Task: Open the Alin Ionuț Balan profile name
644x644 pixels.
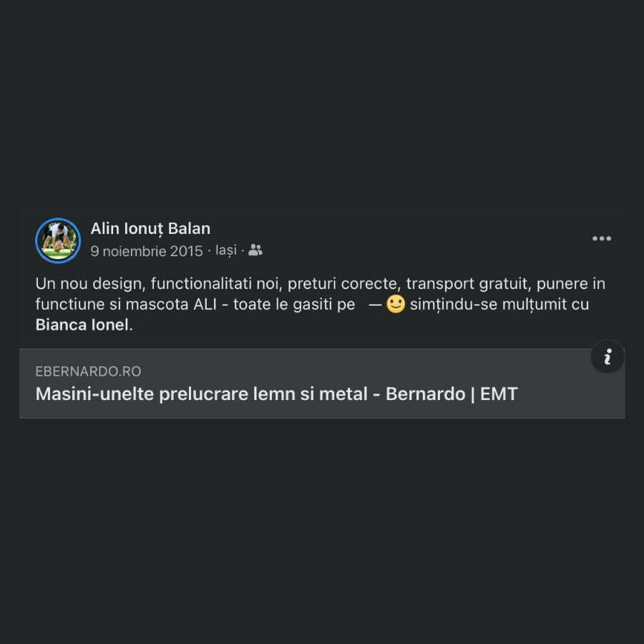Action: tap(150, 229)
